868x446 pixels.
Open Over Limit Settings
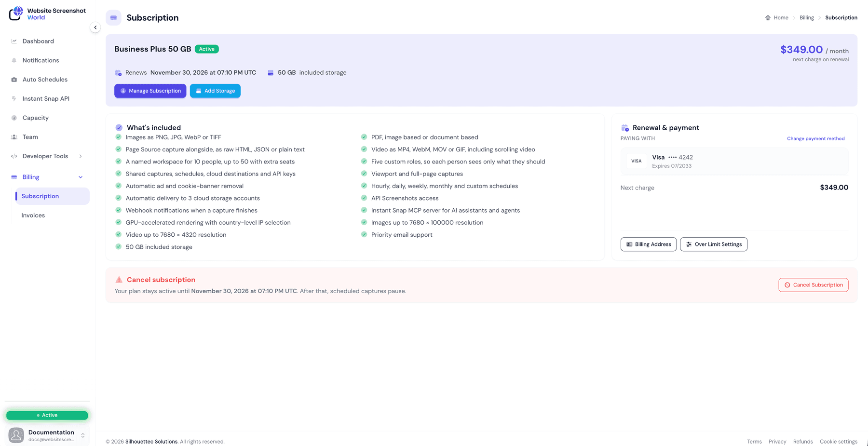714,244
